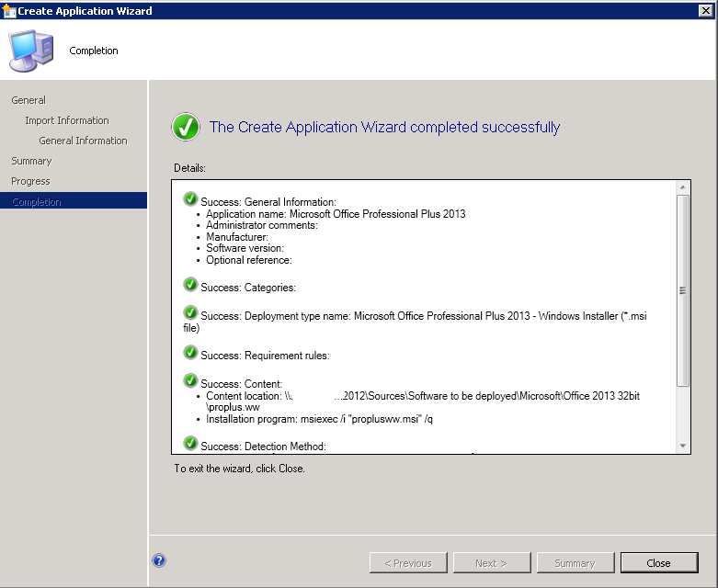Click the Manufacturer line in details
The width and height of the screenshot is (718, 588).
(237, 236)
